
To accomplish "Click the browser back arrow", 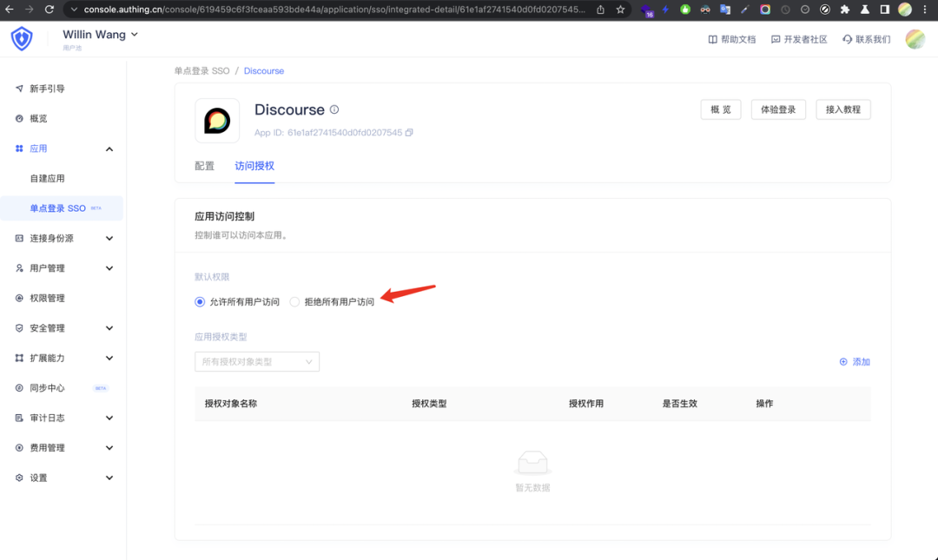I will (x=10, y=10).
